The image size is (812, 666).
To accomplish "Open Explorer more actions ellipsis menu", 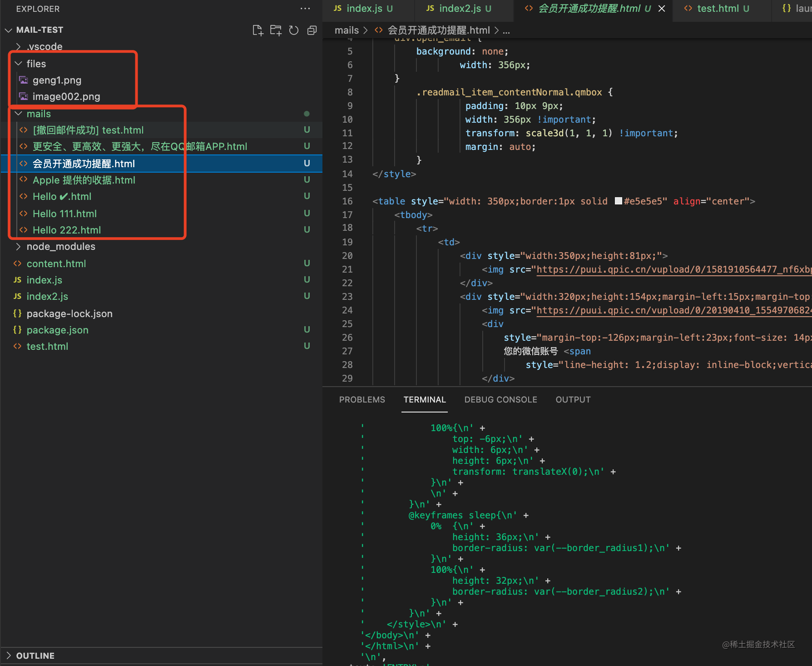I will [305, 9].
